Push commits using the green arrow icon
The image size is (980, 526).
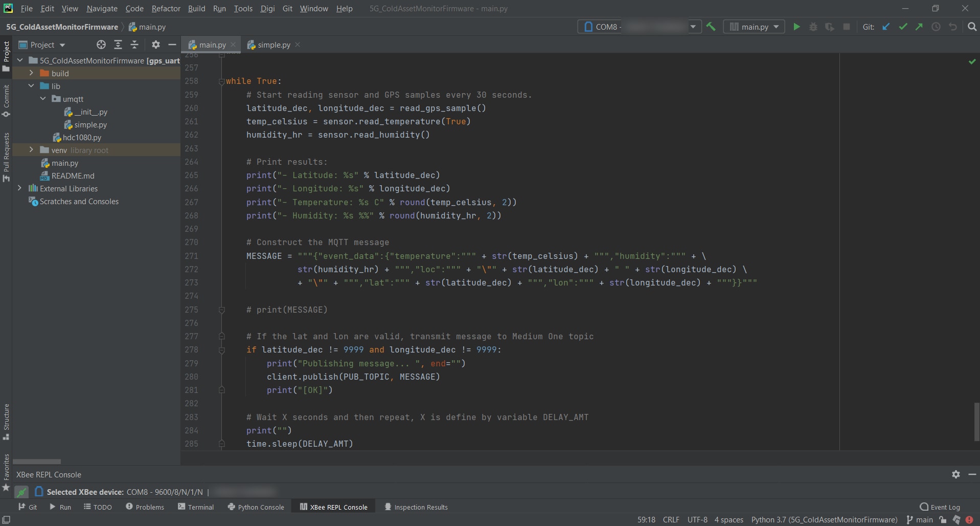pos(919,27)
